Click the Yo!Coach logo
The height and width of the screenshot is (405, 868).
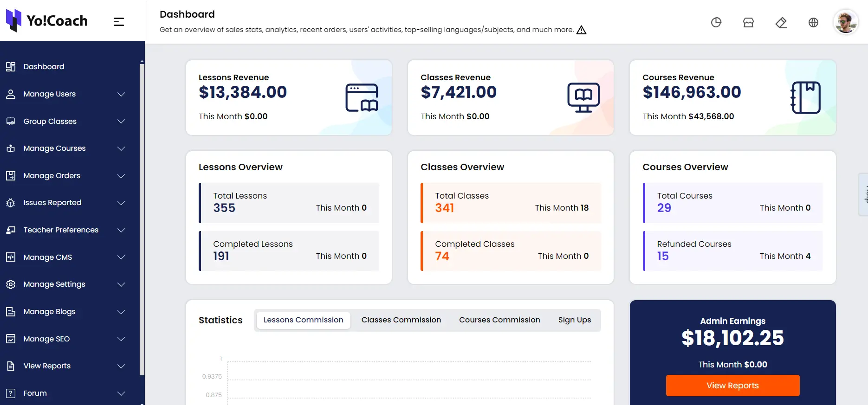pos(47,21)
